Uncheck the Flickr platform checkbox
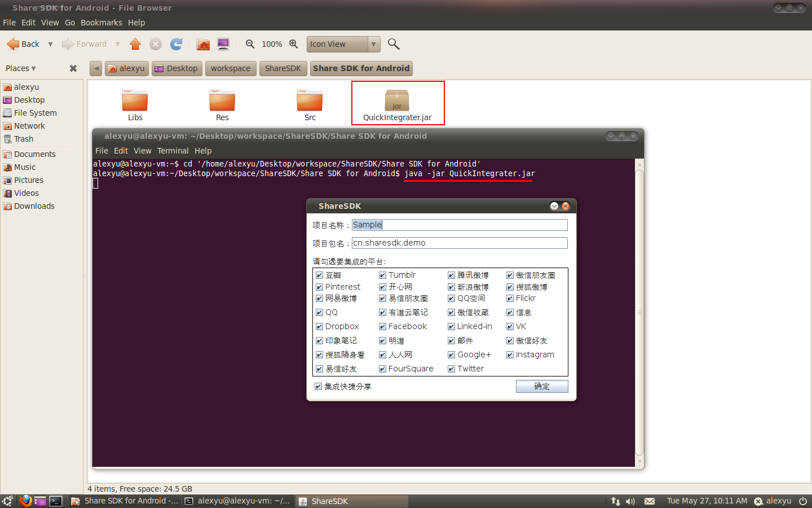Screen dimensions: 812x508 pyautogui.click(x=510, y=298)
